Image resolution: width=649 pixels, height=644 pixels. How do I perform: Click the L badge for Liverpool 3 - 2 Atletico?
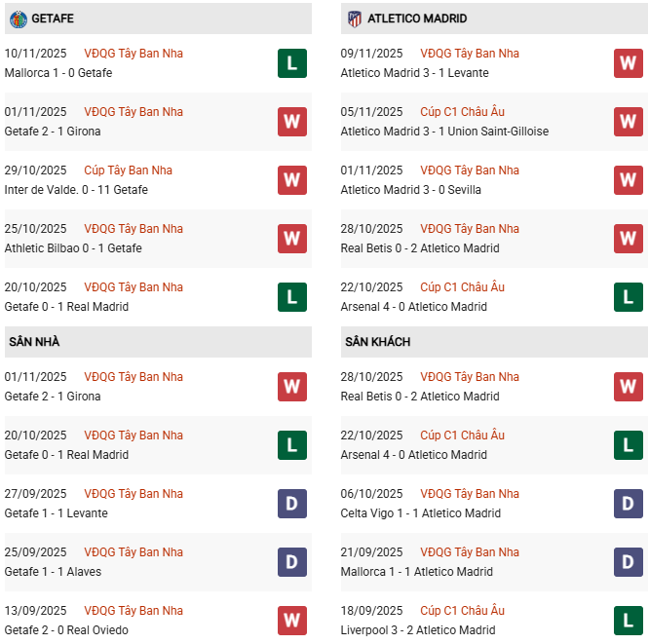coord(628,621)
